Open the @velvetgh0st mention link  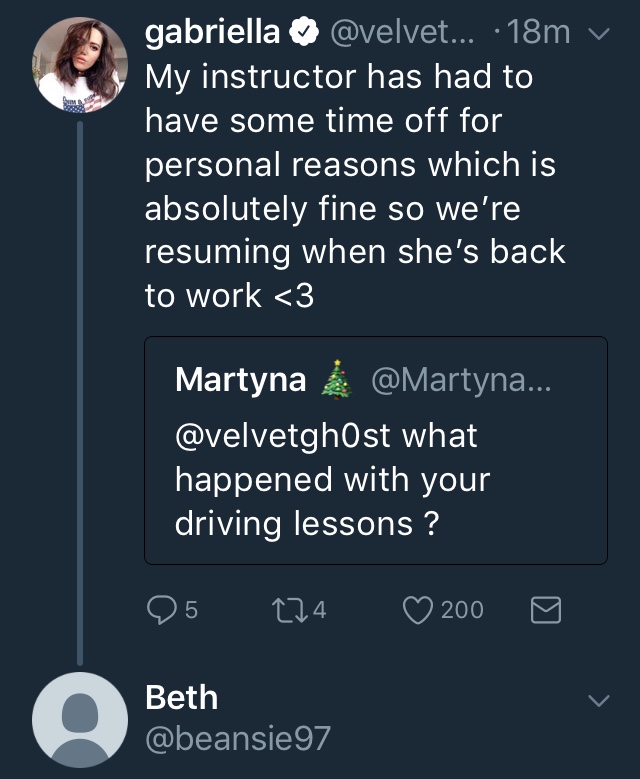pos(283,436)
